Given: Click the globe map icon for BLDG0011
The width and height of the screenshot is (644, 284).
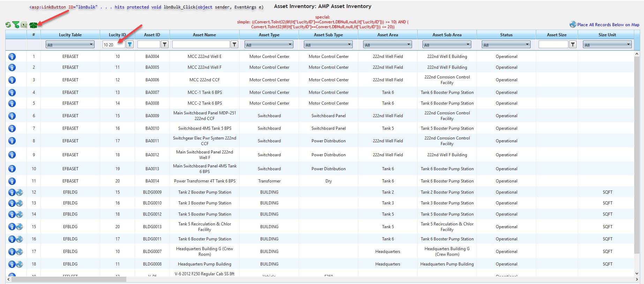Looking at the screenshot, I should (x=20, y=239).
